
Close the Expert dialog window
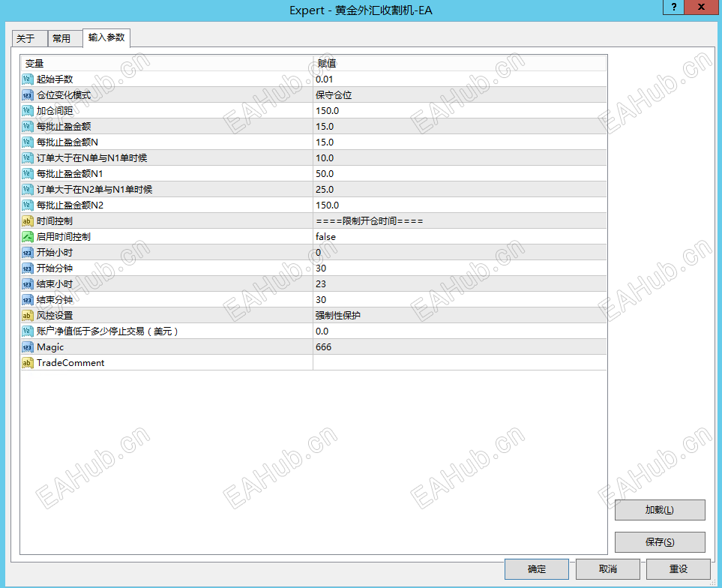click(701, 7)
